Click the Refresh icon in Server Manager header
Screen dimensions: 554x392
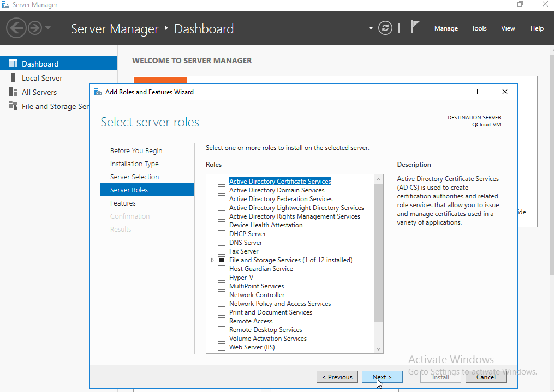(x=385, y=28)
